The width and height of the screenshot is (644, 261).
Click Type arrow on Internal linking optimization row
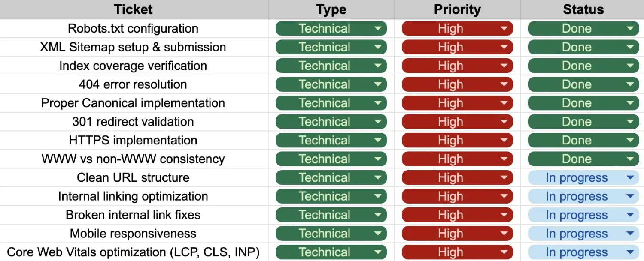[x=378, y=196]
